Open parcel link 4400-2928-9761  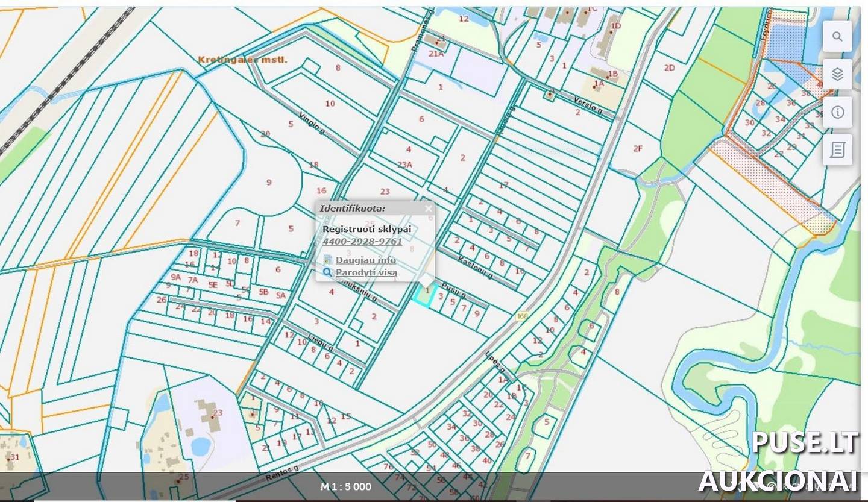click(x=362, y=241)
